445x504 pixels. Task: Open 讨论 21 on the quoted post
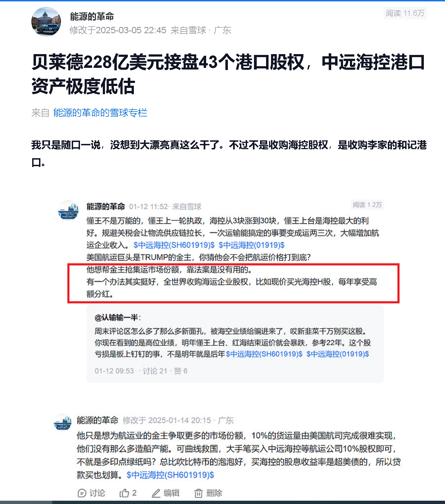click(155, 371)
